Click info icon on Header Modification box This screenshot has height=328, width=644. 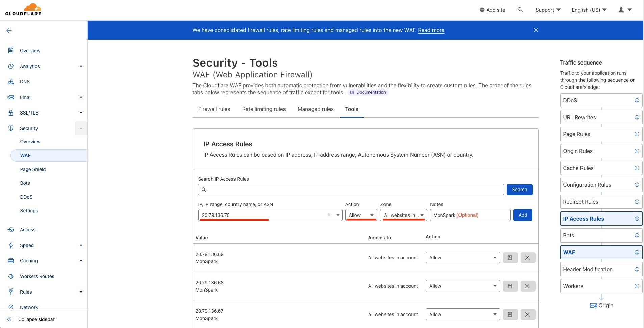pyautogui.click(x=637, y=269)
